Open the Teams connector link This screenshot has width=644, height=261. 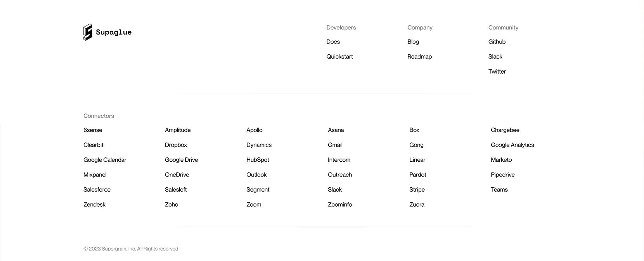(499, 190)
